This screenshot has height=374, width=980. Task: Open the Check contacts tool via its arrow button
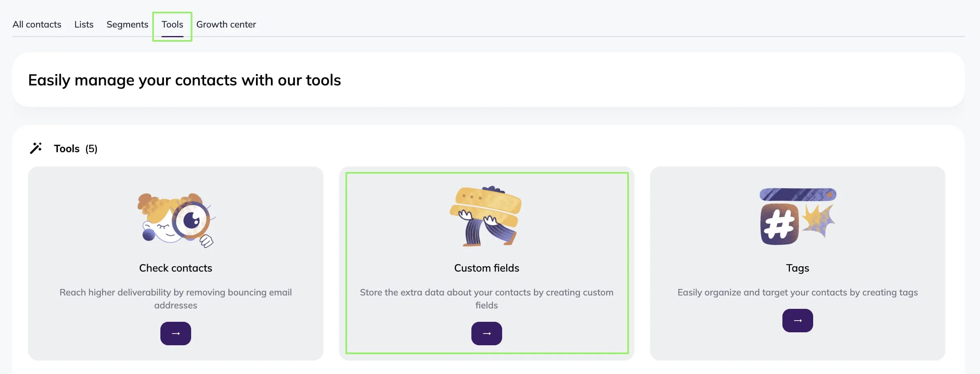tap(175, 333)
